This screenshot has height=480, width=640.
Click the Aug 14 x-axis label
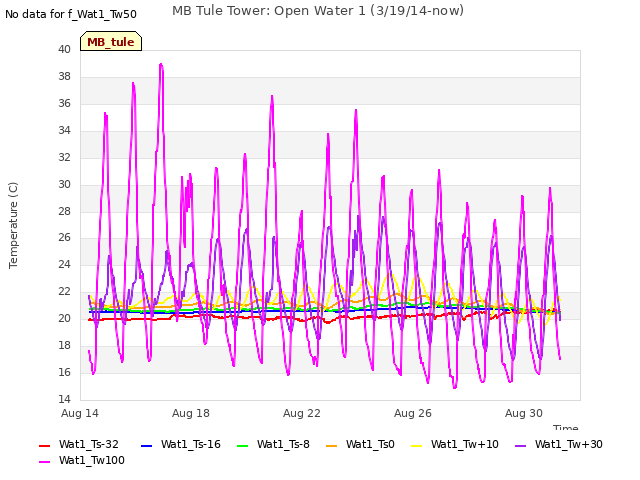[x=80, y=413]
